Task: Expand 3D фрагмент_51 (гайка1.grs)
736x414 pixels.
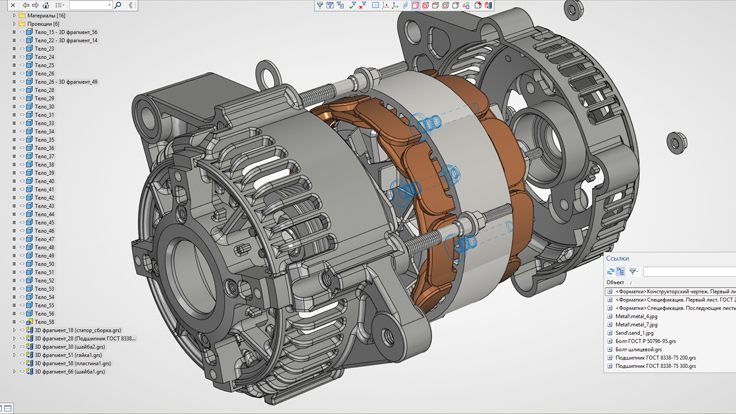Action: (14, 355)
